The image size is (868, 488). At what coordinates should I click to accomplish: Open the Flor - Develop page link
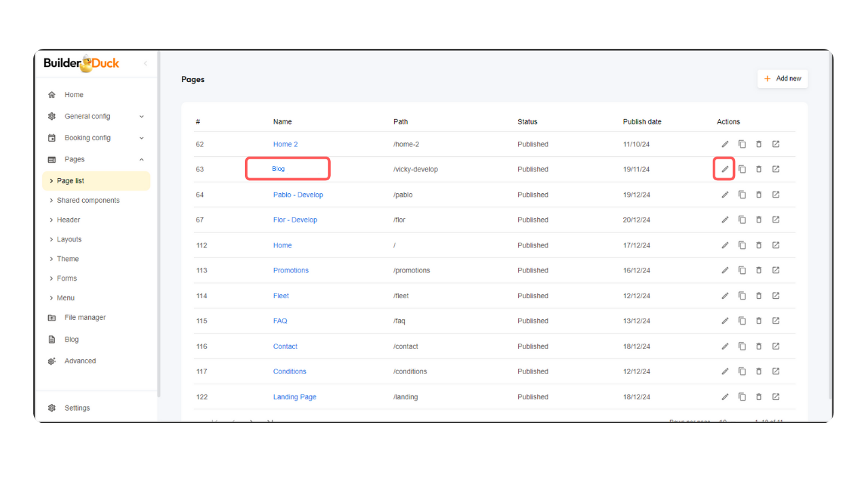[x=295, y=220]
